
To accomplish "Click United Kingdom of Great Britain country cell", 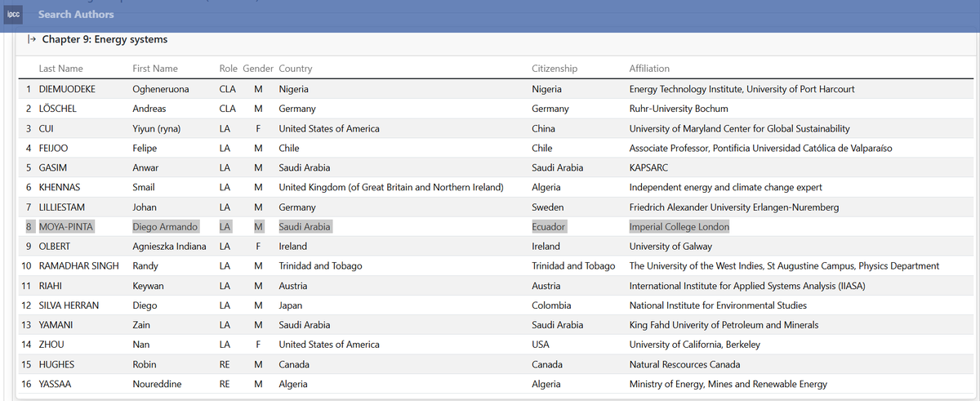I will (x=391, y=187).
